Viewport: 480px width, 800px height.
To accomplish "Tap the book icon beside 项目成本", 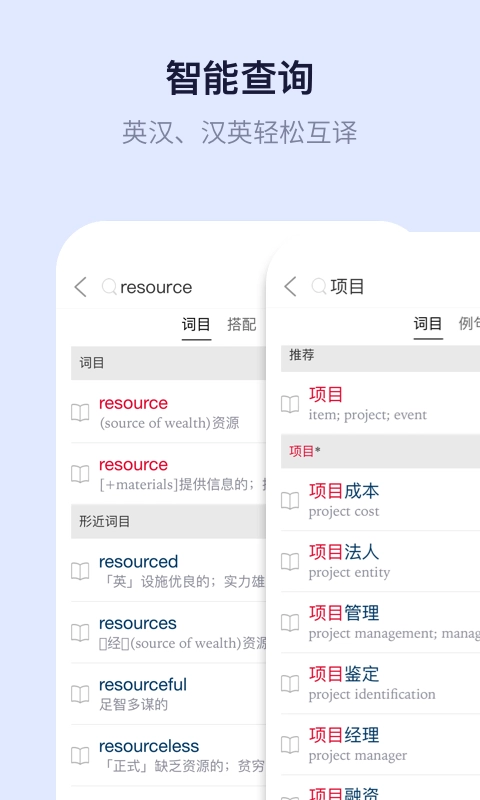I will point(290,501).
